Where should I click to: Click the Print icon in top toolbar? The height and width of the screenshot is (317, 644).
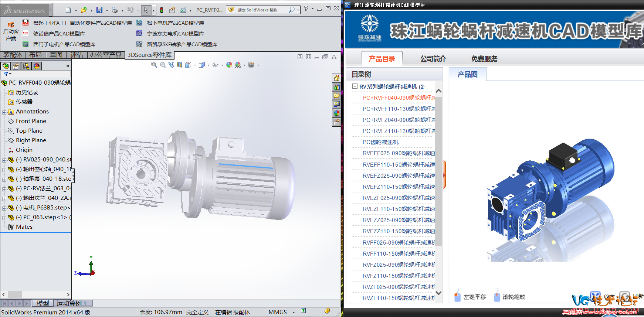115,10
